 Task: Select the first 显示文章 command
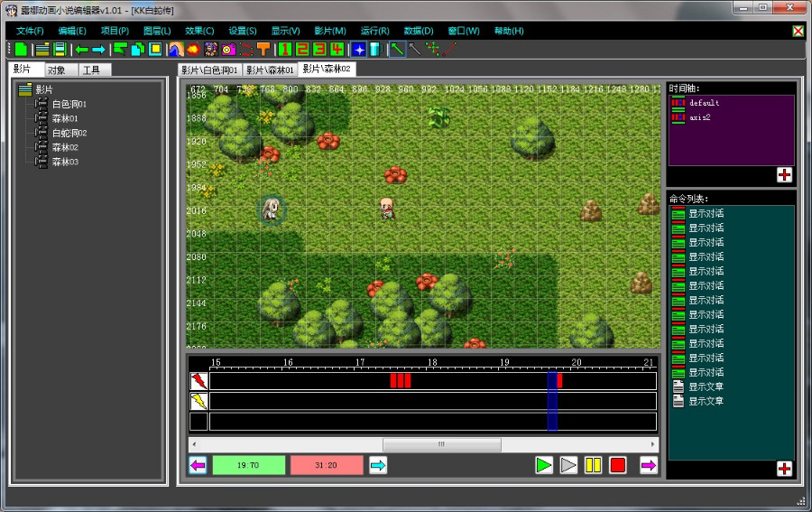[x=706, y=386]
